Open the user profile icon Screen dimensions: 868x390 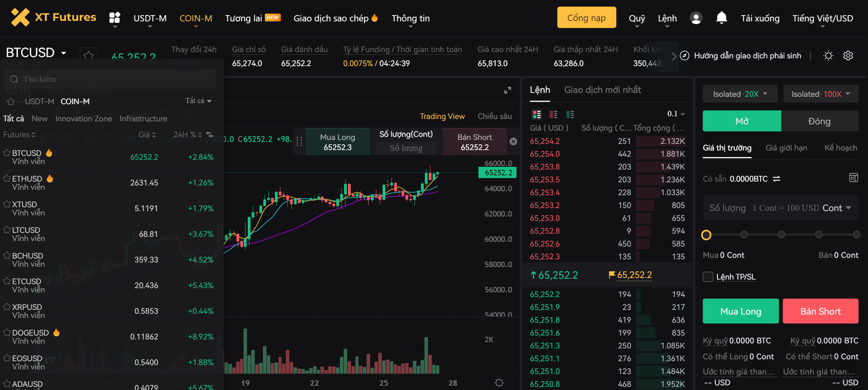(x=696, y=18)
